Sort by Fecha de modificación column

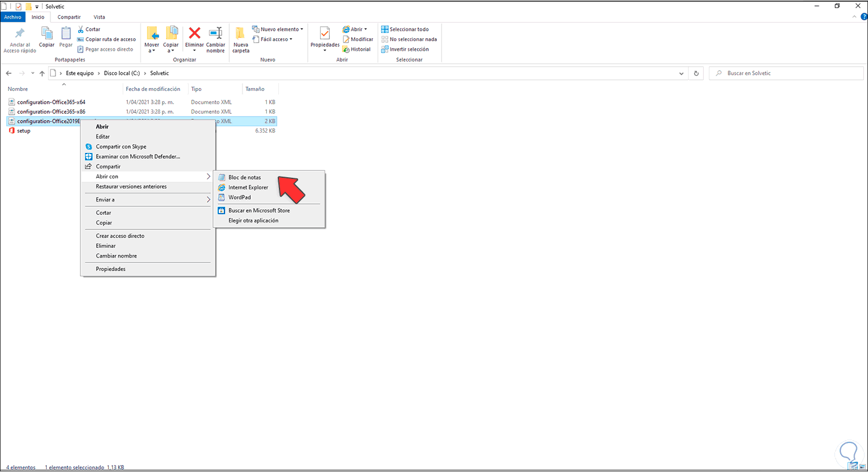point(153,89)
